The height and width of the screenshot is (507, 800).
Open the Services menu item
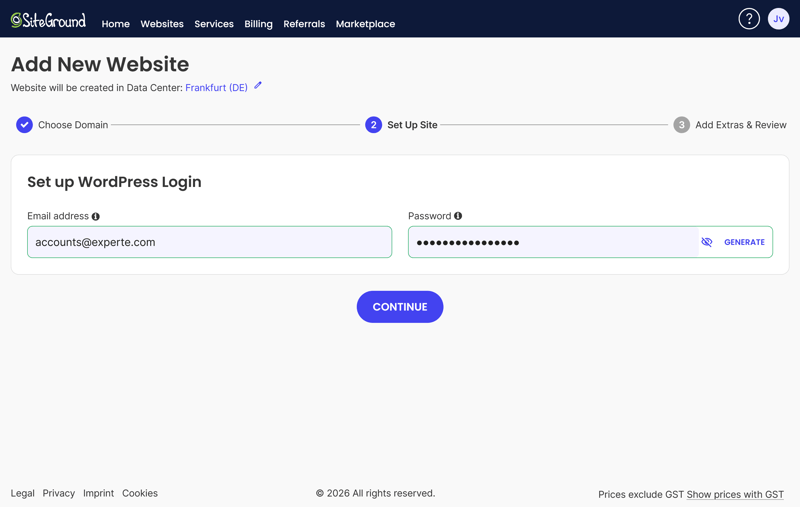click(x=214, y=24)
